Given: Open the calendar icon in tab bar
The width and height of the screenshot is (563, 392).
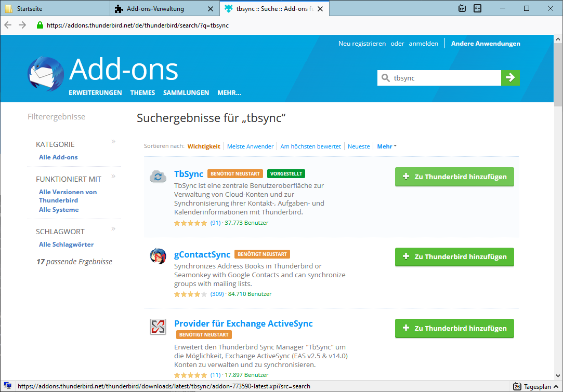Looking at the screenshot, I should [x=462, y=8].
